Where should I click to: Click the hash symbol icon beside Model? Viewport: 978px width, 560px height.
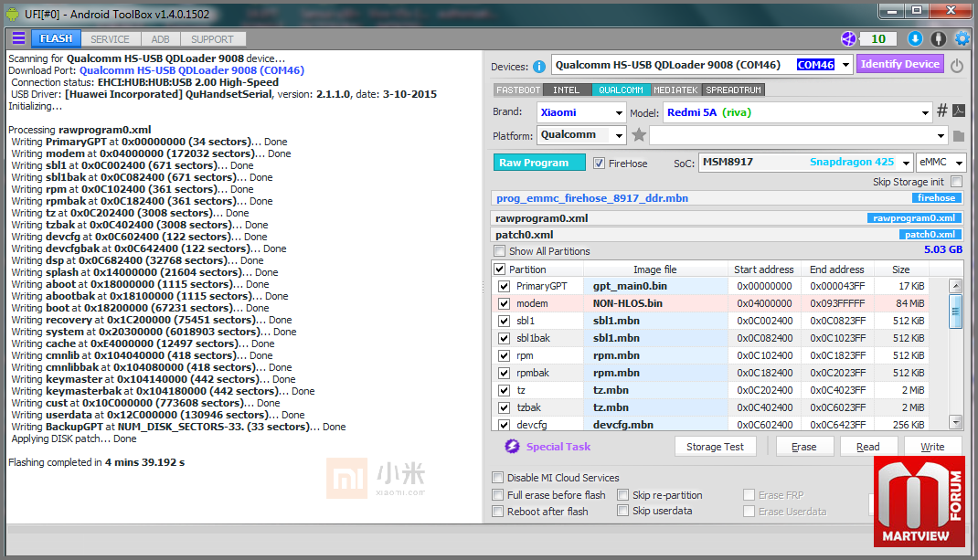[x=941, y=111]
